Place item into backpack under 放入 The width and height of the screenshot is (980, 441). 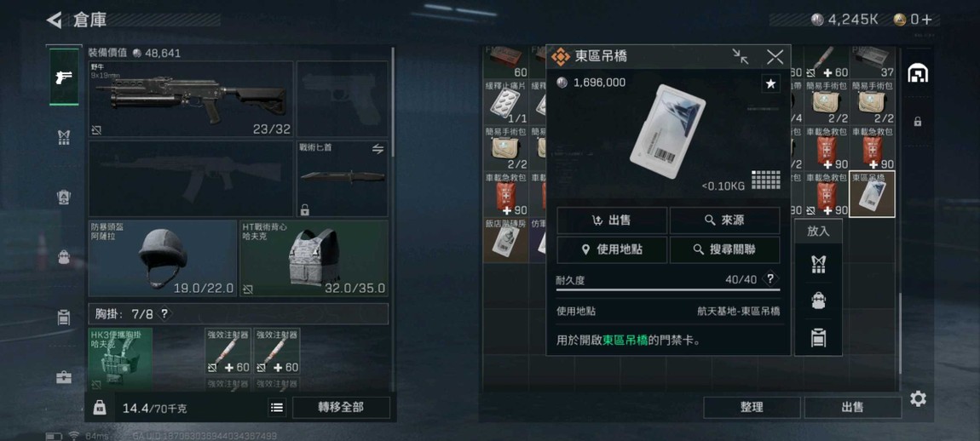click(818, 301)
